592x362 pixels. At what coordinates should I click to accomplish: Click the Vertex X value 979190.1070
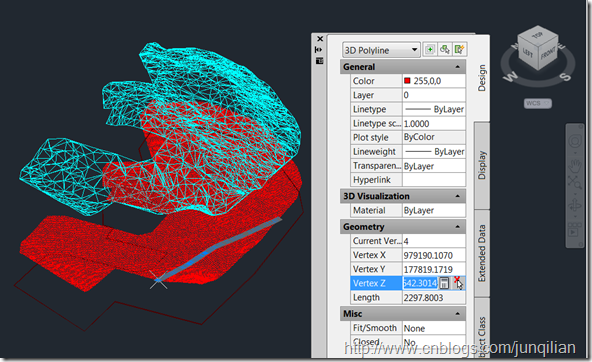pyautogui.click(x=434, y=255)
